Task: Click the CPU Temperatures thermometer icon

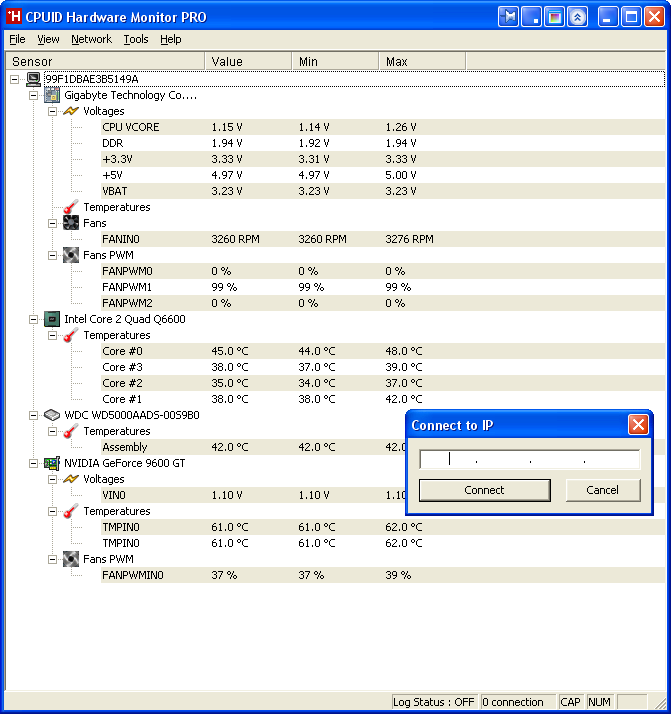Action: coord(71,335)
